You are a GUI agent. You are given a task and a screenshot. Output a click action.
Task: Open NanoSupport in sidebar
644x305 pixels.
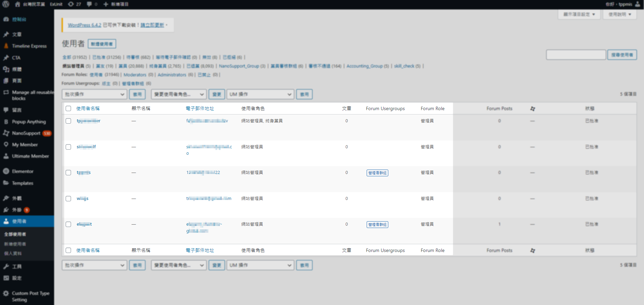(27, 133)
